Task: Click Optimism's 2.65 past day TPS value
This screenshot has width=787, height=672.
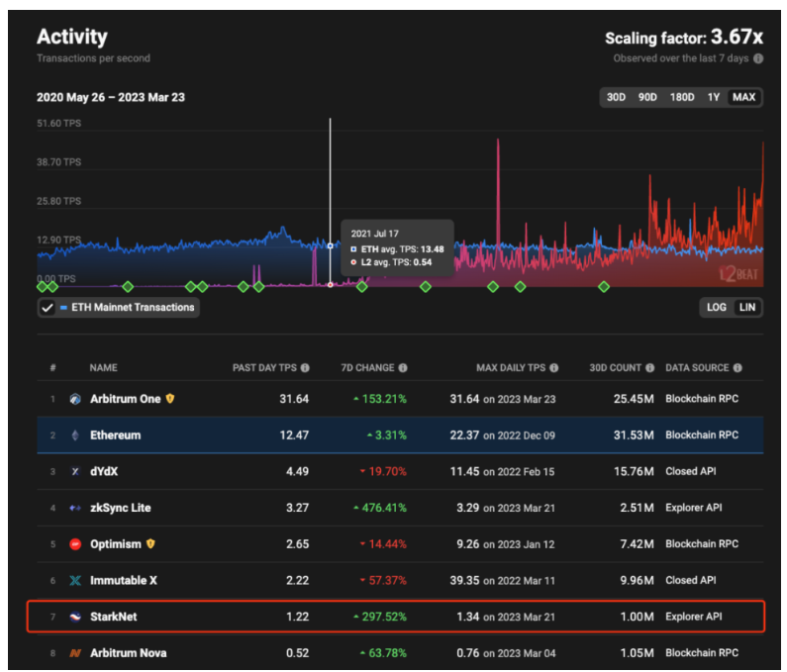Action: pos(298,544)
